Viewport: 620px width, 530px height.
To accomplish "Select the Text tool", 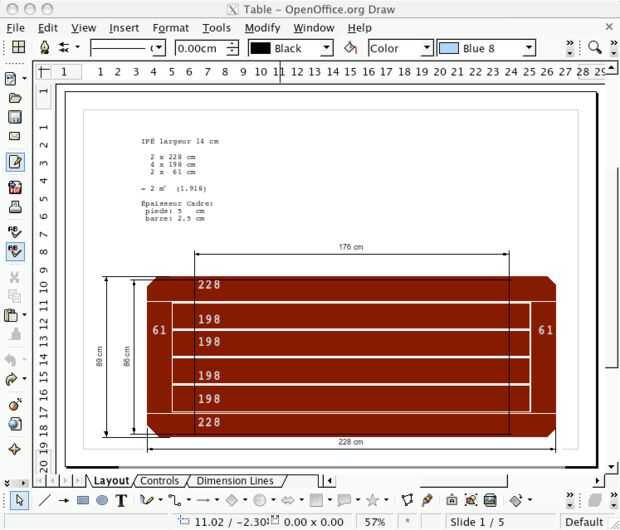I will coord(121,500).
